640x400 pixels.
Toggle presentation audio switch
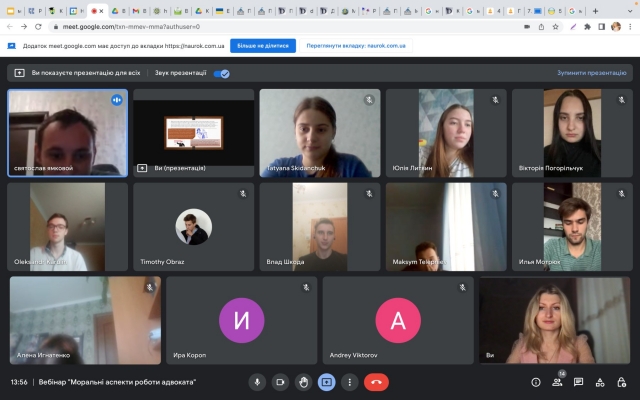coord(222,73)
